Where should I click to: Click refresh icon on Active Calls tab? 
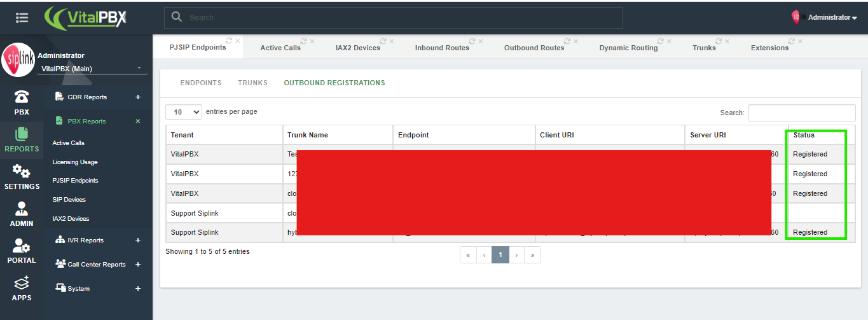click(304, 41)
